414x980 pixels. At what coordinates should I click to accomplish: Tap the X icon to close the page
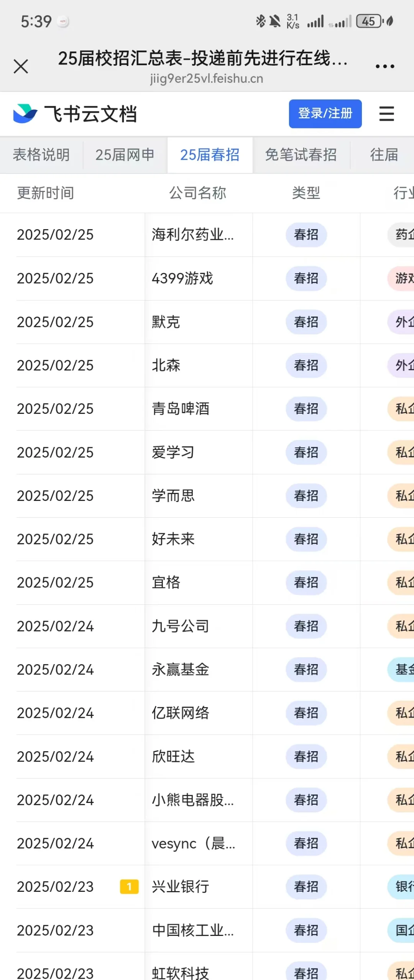[21, 66]
